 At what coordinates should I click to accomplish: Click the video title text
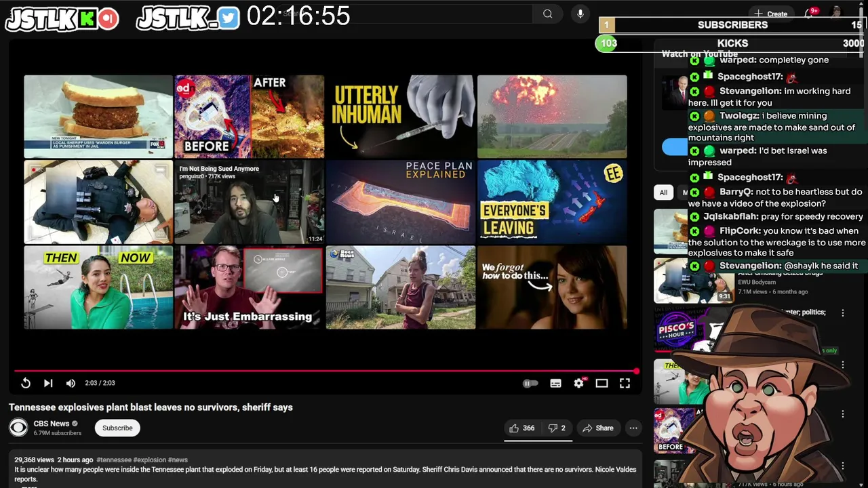pos(151,407)
